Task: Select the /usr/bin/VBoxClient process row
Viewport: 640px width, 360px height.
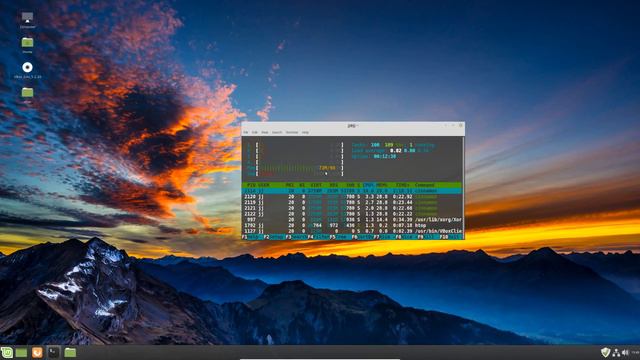Action: pos(352,231)
